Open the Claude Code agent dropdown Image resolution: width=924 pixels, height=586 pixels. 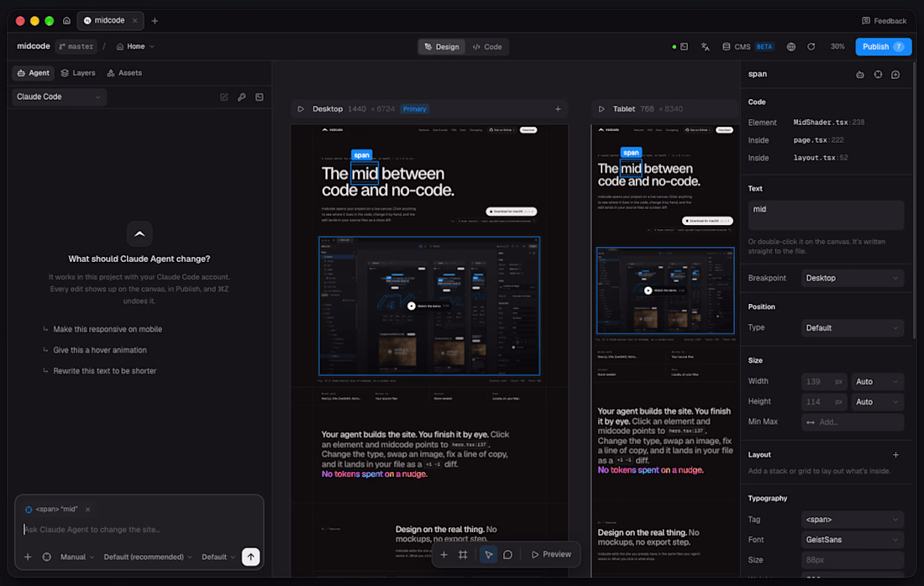pos(59,97)
